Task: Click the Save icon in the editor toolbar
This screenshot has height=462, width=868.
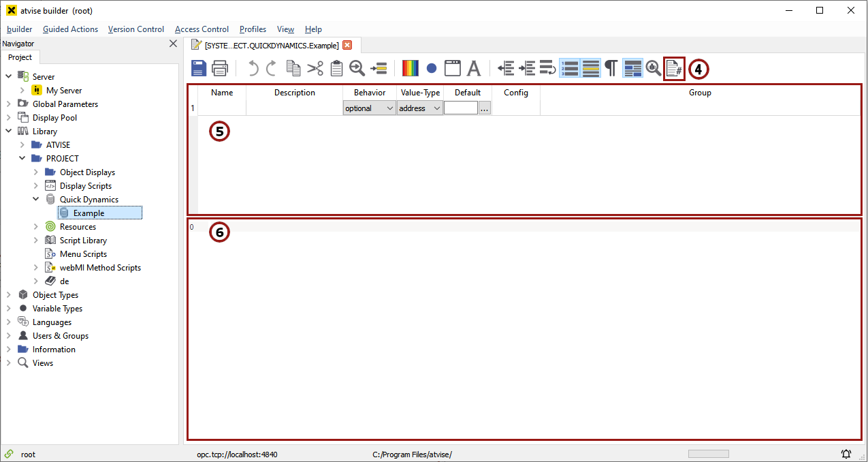Action: click(198, 68)
